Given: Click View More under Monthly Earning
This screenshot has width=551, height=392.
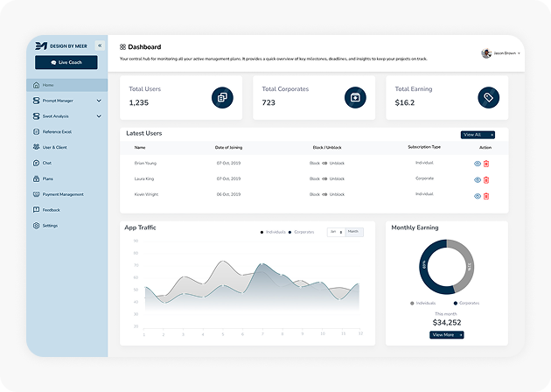Looking at the screenshot, I should (447, 335).
